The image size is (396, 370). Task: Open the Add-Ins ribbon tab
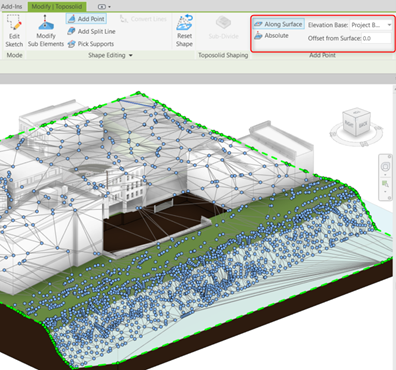[x=12, y=6]
